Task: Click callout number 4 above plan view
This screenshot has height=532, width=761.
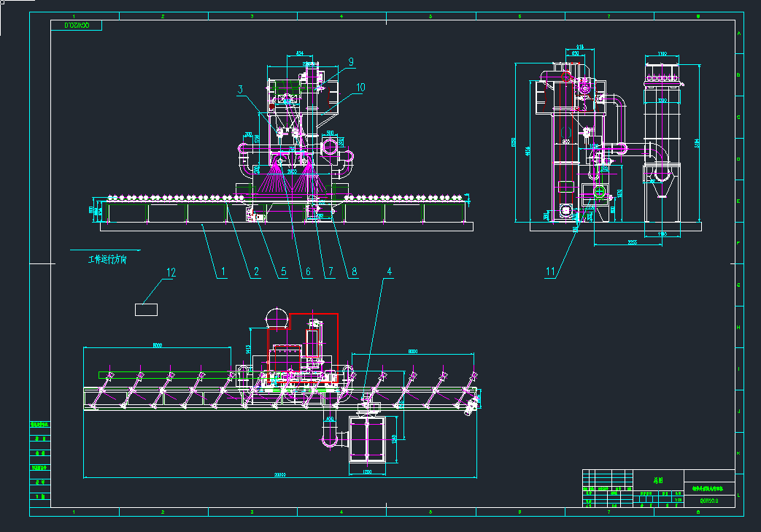Action: (389, 271)
